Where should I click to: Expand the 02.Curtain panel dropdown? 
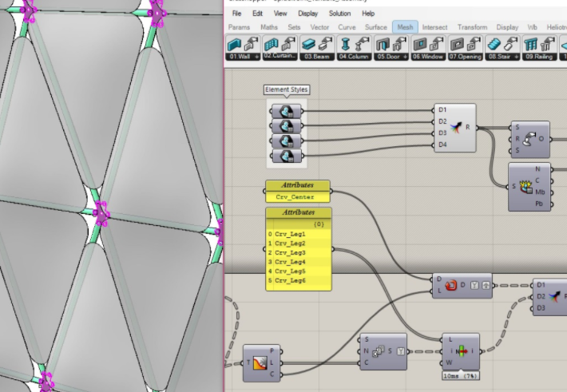pos(280,57)
